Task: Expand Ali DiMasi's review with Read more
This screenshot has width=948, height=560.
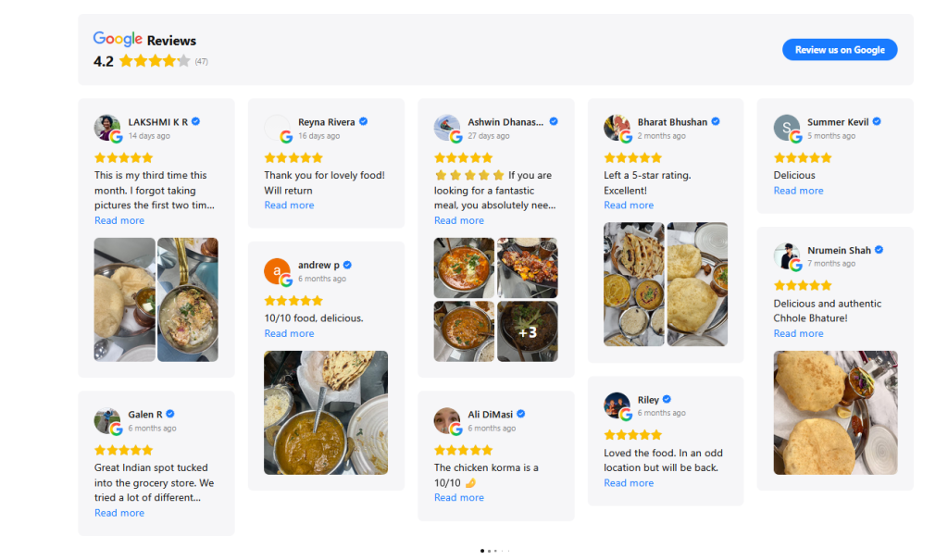Action: [459, 498]
